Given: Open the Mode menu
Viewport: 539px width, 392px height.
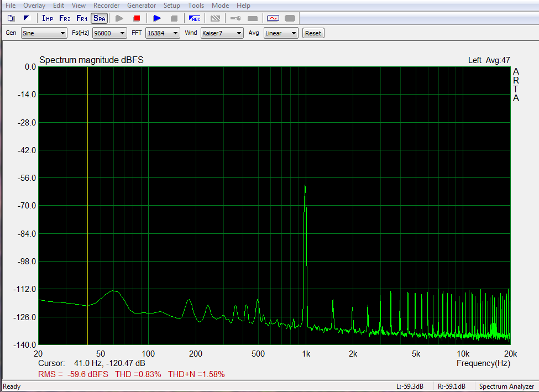Looking at the screenshot, I should coord(221,6).
